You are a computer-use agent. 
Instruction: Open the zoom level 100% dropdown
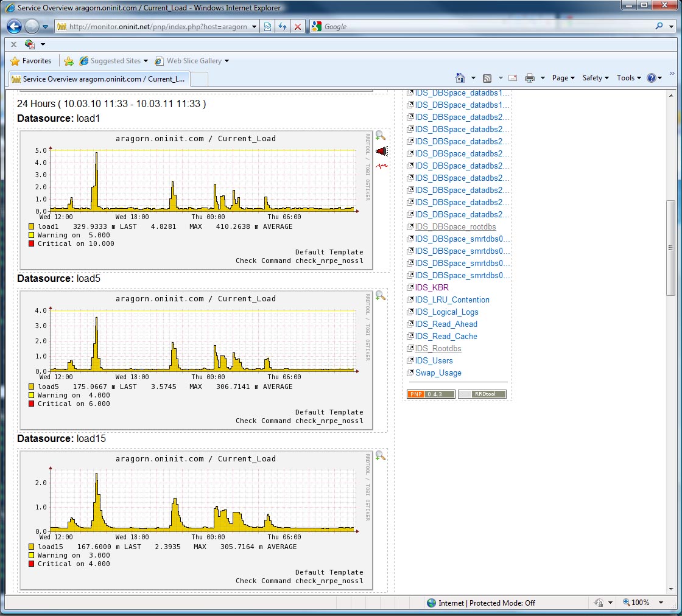pos(661,603)
